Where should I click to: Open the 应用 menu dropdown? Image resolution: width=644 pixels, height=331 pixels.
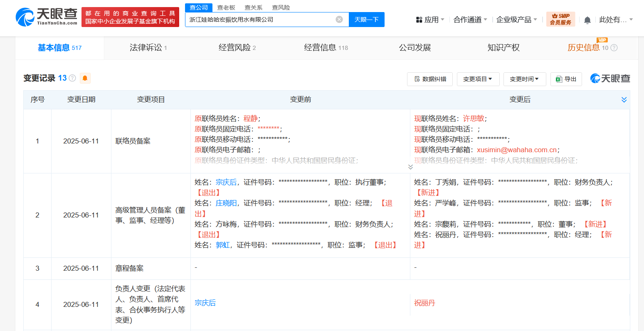coord(430,20)
